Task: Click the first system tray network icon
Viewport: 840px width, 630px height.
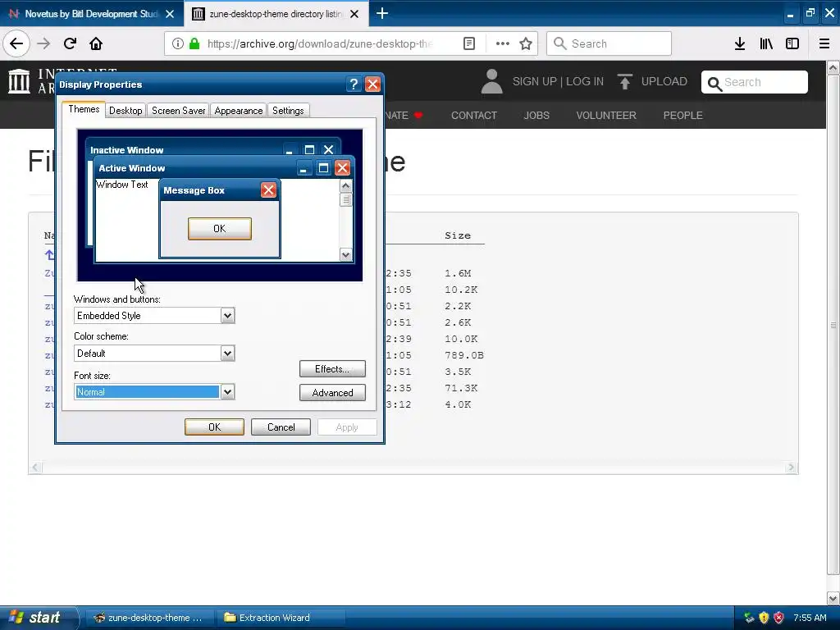Action: [749, 618]
